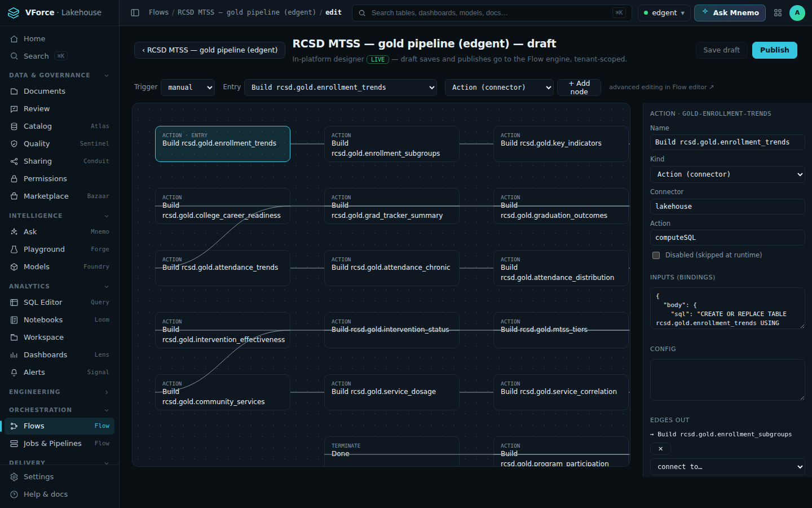Image resolution: width=812 pixels, height=508 pixels.
Task: Click the Catalog database icon
Action: click(x=14, y=126)
